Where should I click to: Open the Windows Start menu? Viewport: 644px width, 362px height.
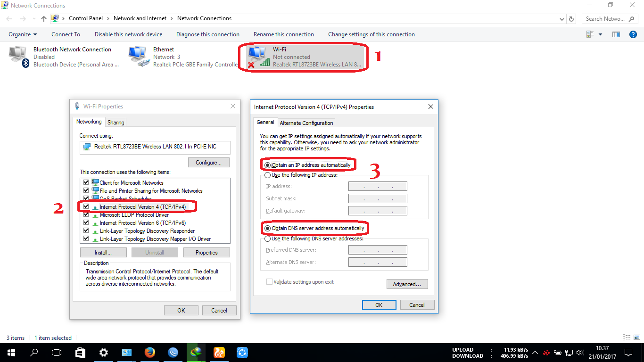(x=11, y=352)
